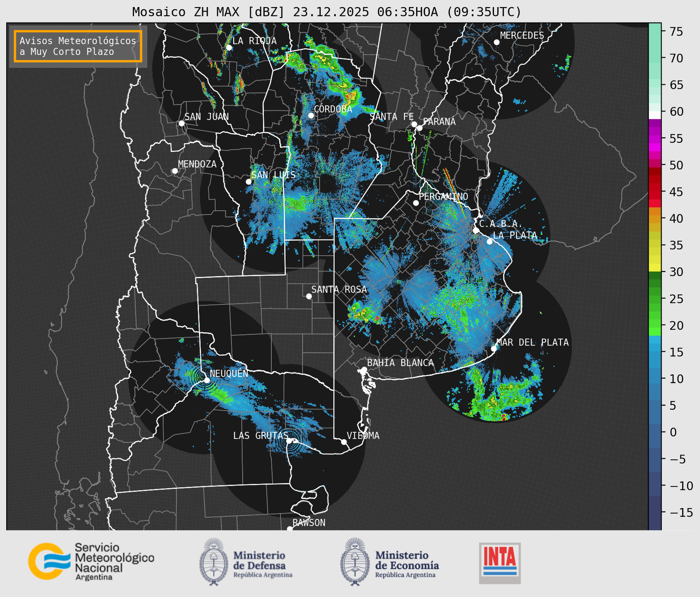700x597 pixels.
Task: Select the Córdoba city marker dot
Action: 311,115
